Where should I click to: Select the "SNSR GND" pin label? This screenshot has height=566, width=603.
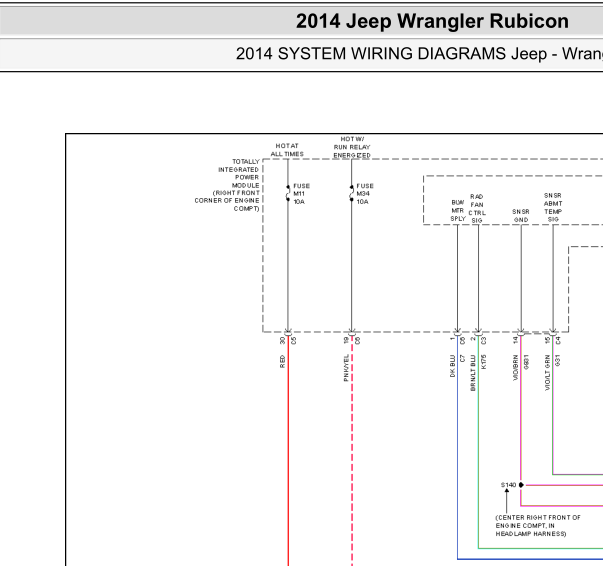[521, 216]
